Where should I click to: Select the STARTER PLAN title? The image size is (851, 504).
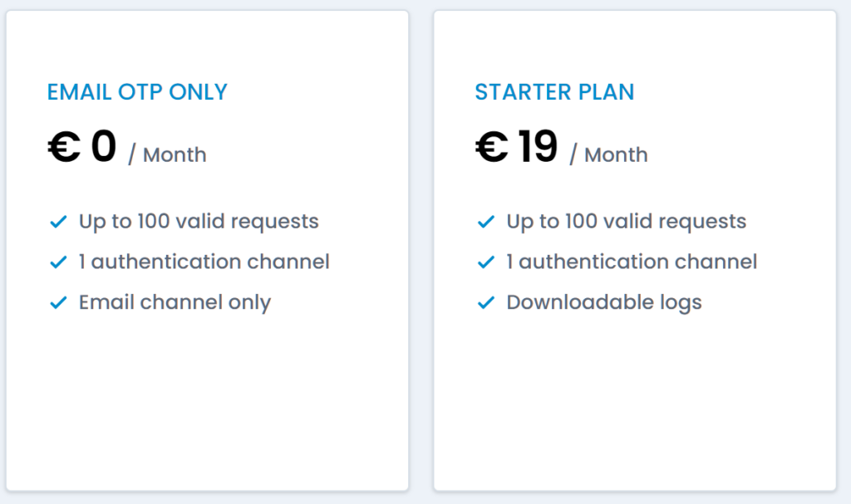coord(554,92)
